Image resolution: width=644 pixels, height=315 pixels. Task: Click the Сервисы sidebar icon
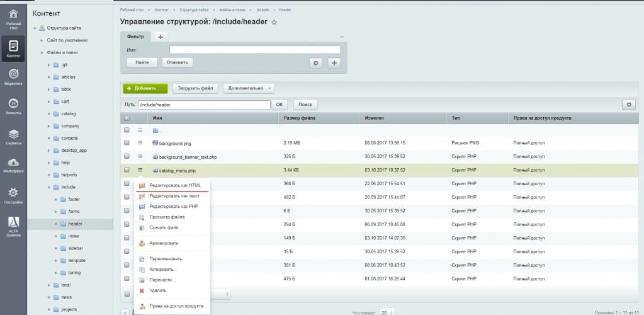coord(13,136)
